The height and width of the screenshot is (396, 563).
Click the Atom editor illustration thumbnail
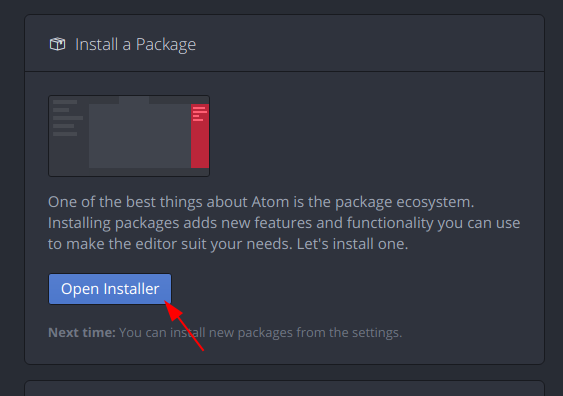pyautogui.click(x=129, y=136)
